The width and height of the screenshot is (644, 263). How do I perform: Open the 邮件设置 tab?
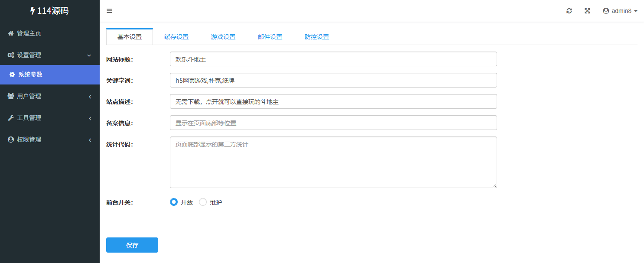pos(270,37)
